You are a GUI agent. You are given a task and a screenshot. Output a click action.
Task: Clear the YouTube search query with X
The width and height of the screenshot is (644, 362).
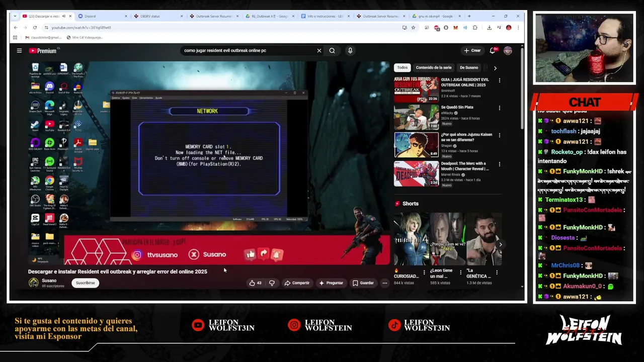pos(319,51)
